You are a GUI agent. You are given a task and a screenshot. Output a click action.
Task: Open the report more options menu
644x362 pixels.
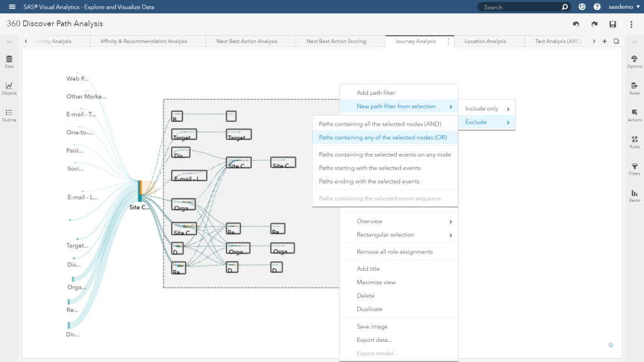click(x=631, y=25)
